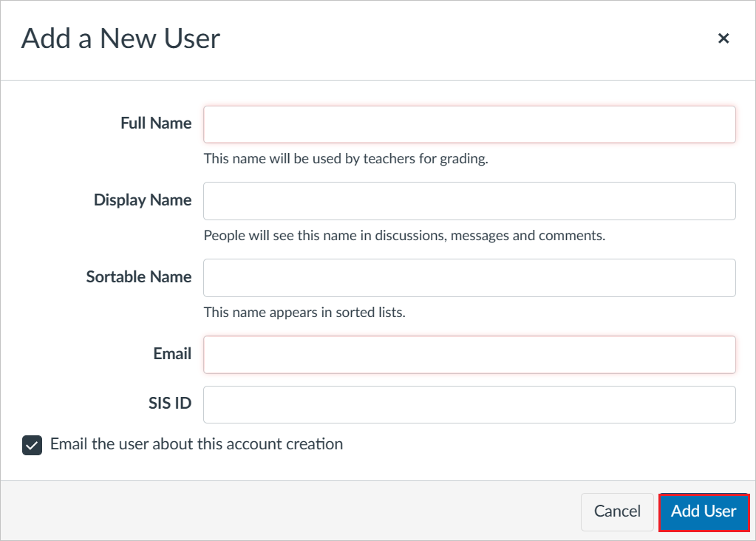The width and height of the screenshot is (756, 541).
Task: Close the Add a New User dialog
Action: [723, 38]
